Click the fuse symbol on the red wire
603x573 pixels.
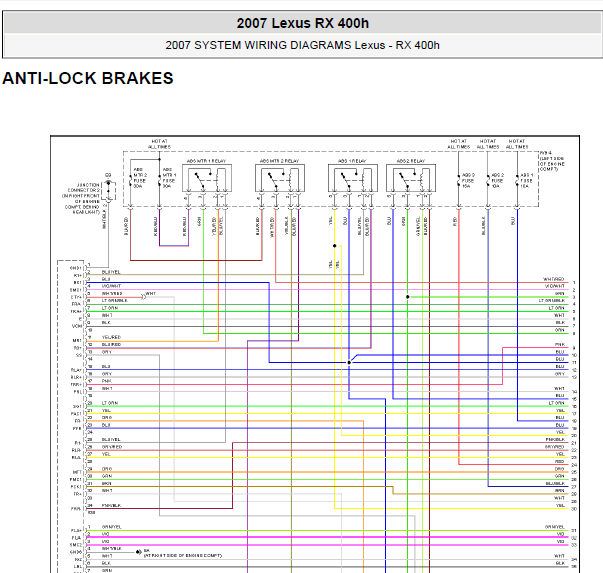458,180
